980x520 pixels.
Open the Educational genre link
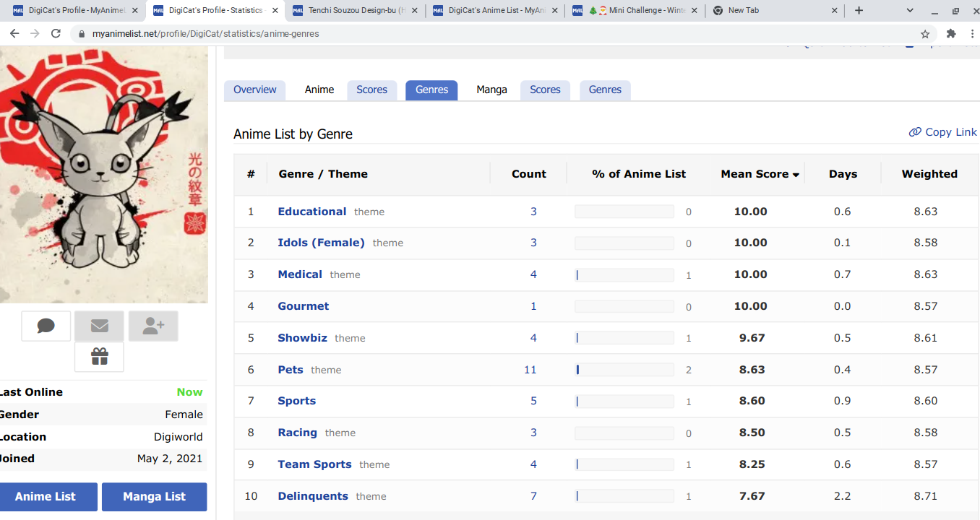(311, 212)
